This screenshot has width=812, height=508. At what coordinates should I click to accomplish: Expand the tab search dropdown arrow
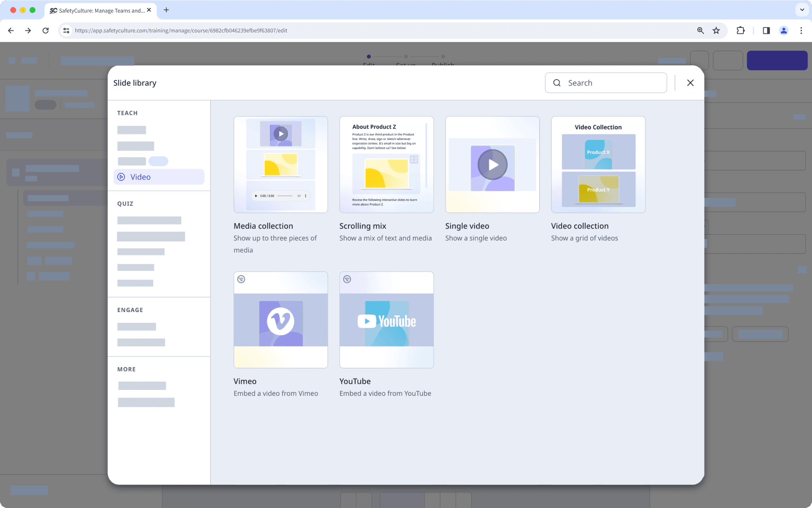802,10
